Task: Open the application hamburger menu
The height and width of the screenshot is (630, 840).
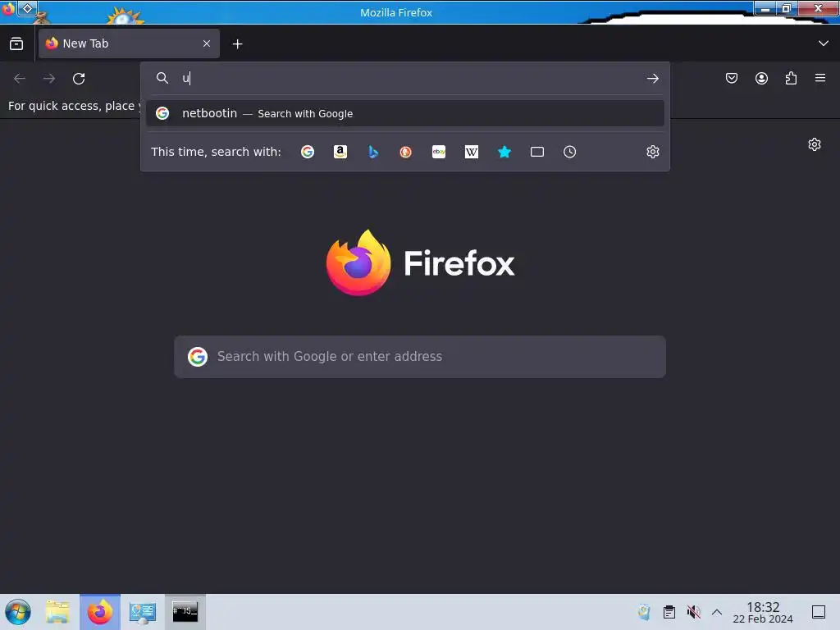Action: [x=820, y=78]
